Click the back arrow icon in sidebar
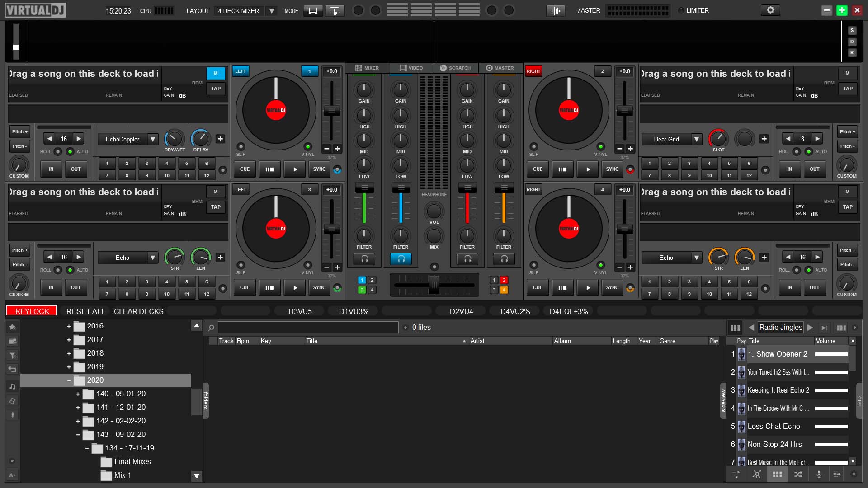Viewport: 868px width, 488px height. pyautogui.click(x=13, y=369)
